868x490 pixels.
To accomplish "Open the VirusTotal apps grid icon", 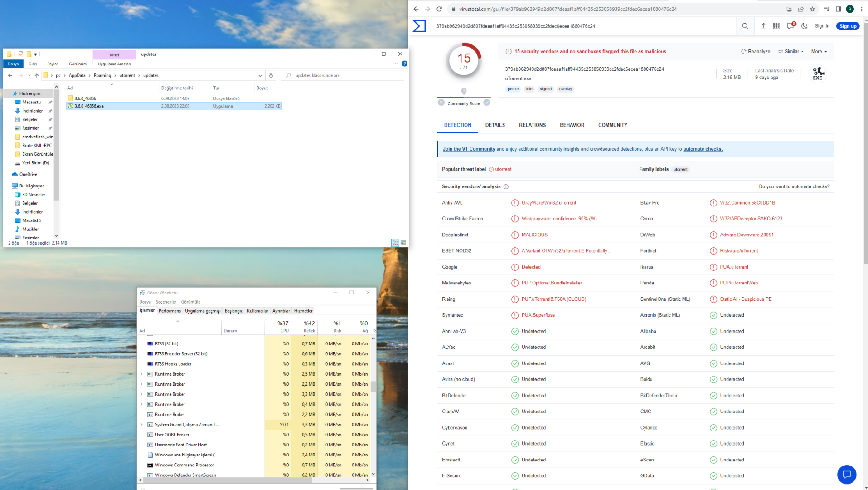I will 776,26.
